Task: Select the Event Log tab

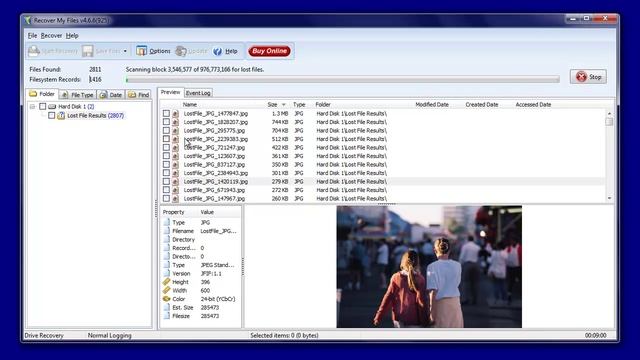Action: tap(198, 93)
